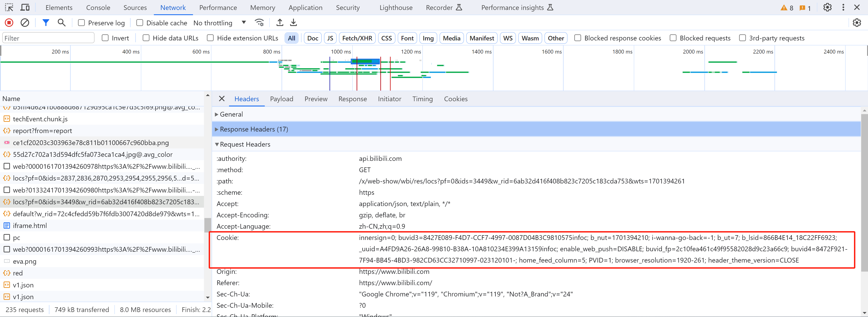Open DevTools settings gear

pos(827,7)
